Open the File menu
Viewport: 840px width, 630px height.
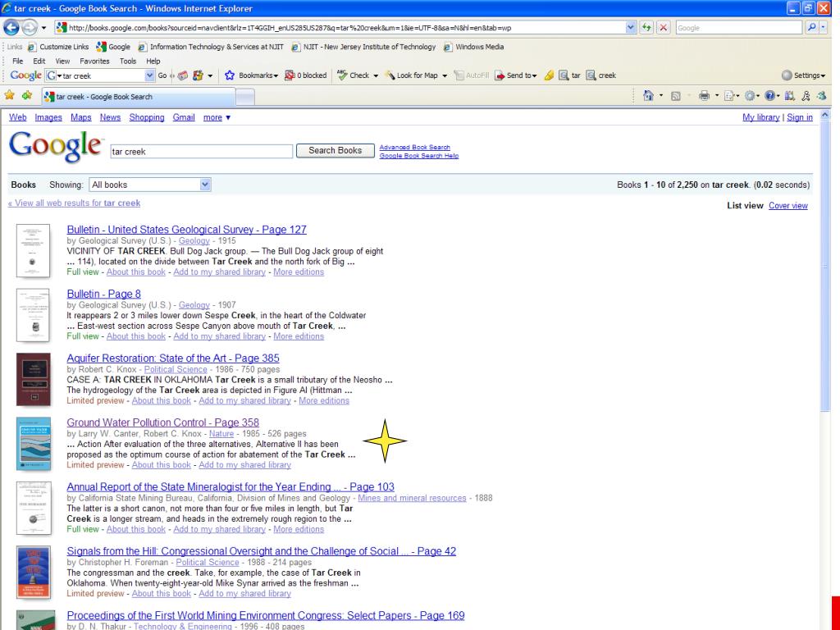18,61
